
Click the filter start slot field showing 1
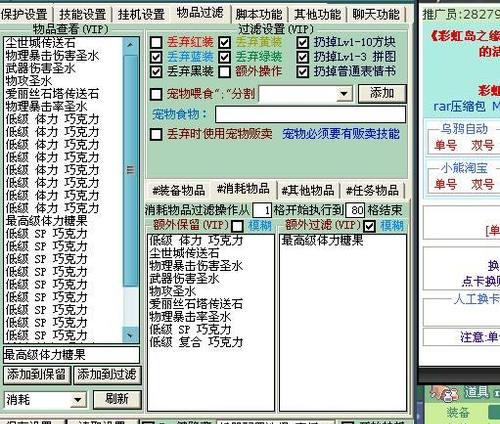pos(262,210)
